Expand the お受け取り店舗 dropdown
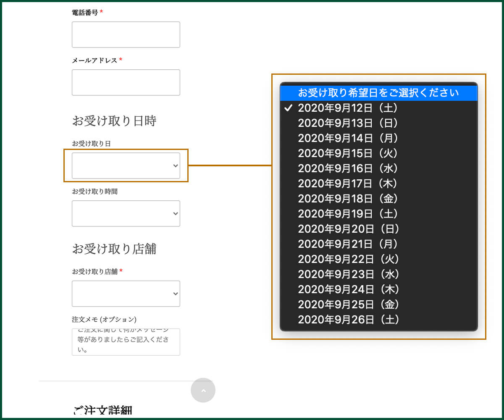The image size is (504, 420). tap(126, 294)
